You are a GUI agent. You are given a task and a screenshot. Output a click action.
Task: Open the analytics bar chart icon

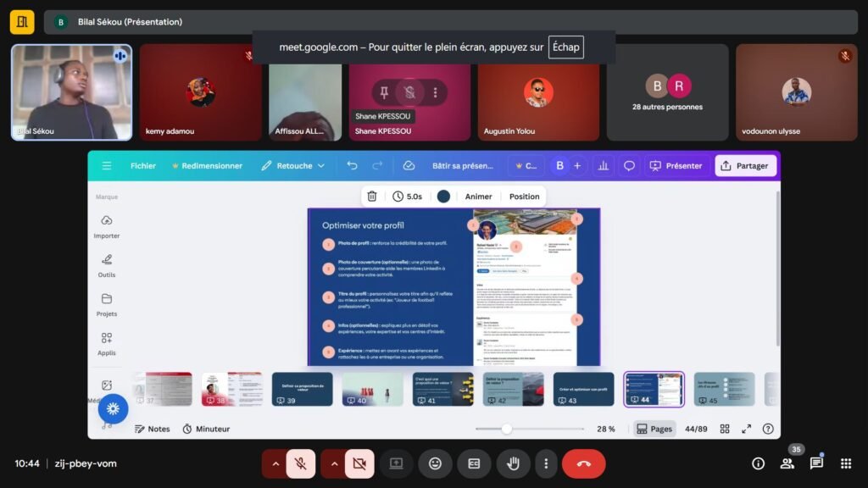[603, 166]
